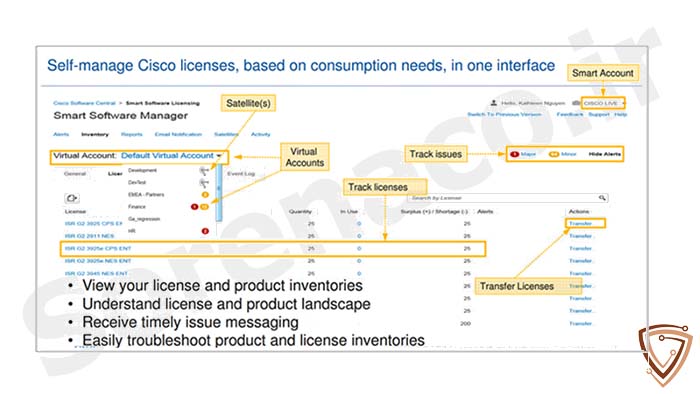The width and height of the screenshot is (700, 394).
Task: Click the Hello, Kathleen Nguyen greeting
Action: pos(533,103)
